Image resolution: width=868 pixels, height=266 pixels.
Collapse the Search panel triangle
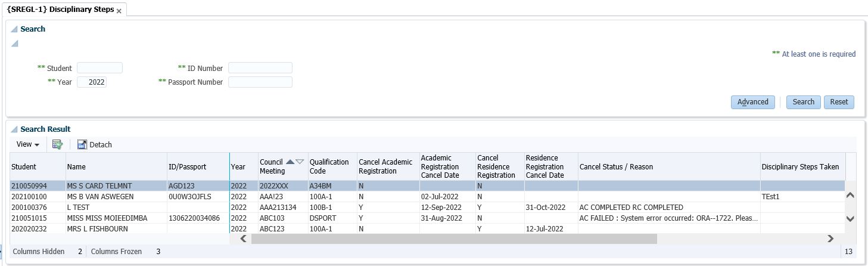coord(14,29)
